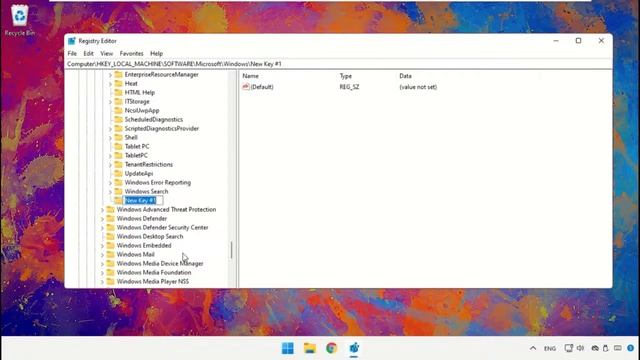Screen dimensions: 640x360
Task: Click the (value not set) data cell
Action: tap(418, 87)
